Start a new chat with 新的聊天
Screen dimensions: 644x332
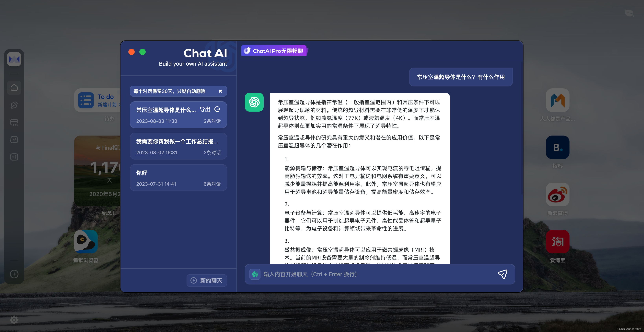coord(207,281)
